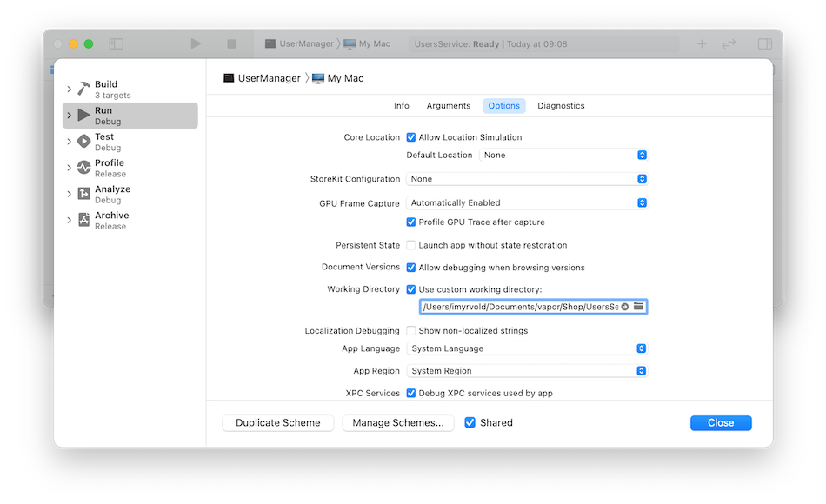Click the Archive icon in sidebar
Viewport: 826px width, 504px height.
[83, 220]
